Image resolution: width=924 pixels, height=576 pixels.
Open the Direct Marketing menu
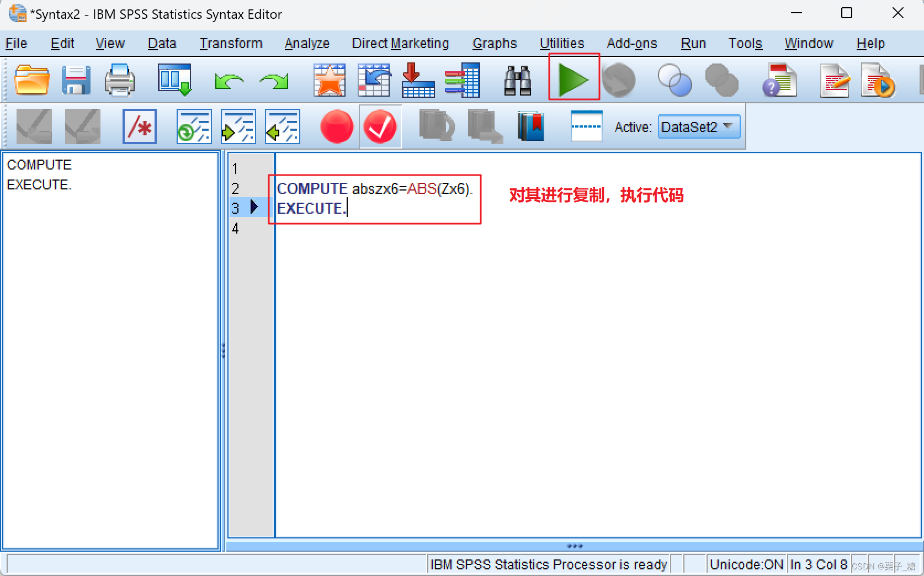(x=401, y=44)
